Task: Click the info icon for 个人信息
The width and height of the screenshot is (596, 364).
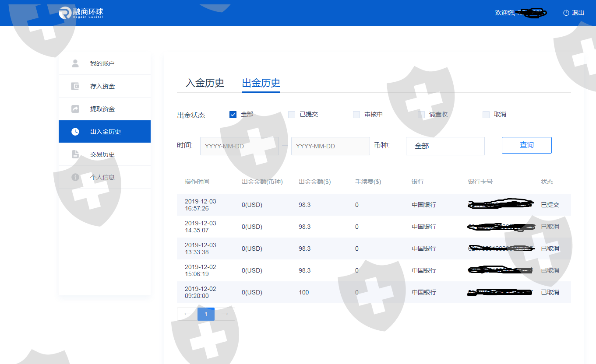Action: coord(75,177)
